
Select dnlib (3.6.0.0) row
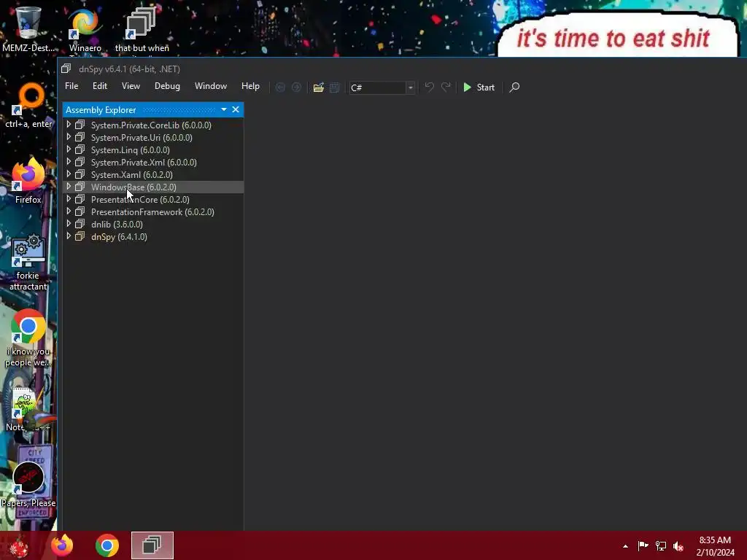(153, 225)
